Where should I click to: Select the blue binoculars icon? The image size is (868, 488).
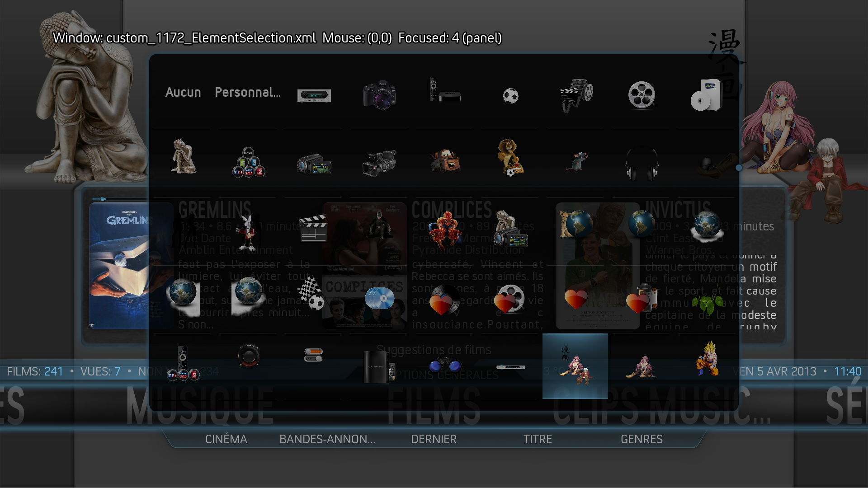pyautogui.click(x=445, y=365)
